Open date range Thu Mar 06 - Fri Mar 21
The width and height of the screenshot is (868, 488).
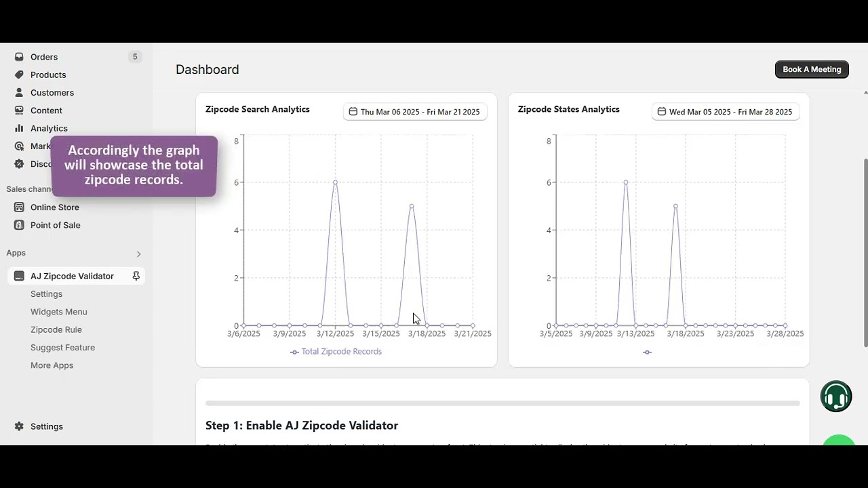[x=415, y=112]
